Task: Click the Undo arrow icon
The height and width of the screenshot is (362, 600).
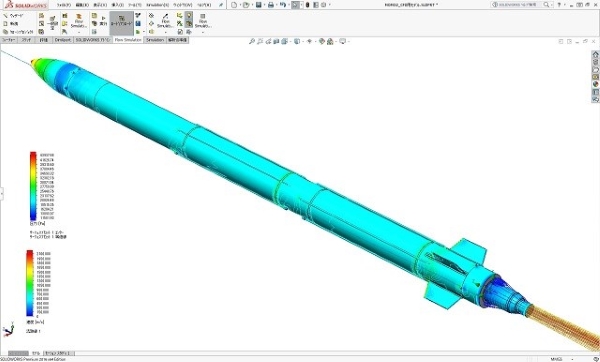Action: (282, 5)
